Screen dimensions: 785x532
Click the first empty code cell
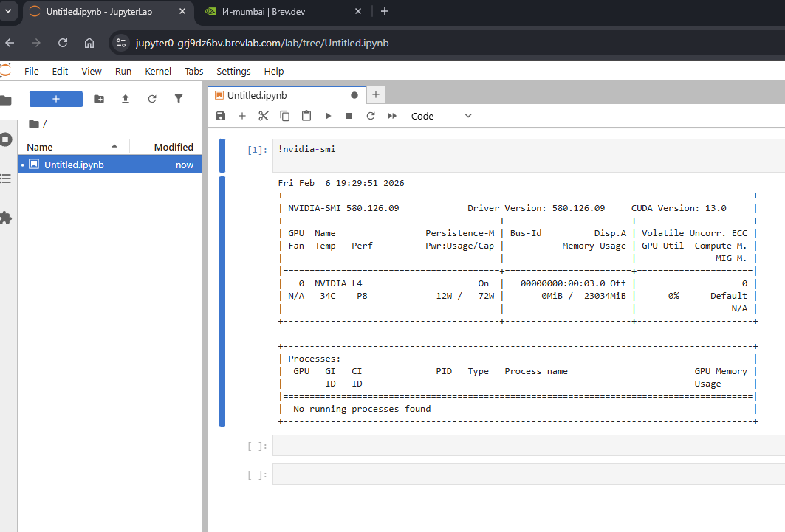click(528, 446)
